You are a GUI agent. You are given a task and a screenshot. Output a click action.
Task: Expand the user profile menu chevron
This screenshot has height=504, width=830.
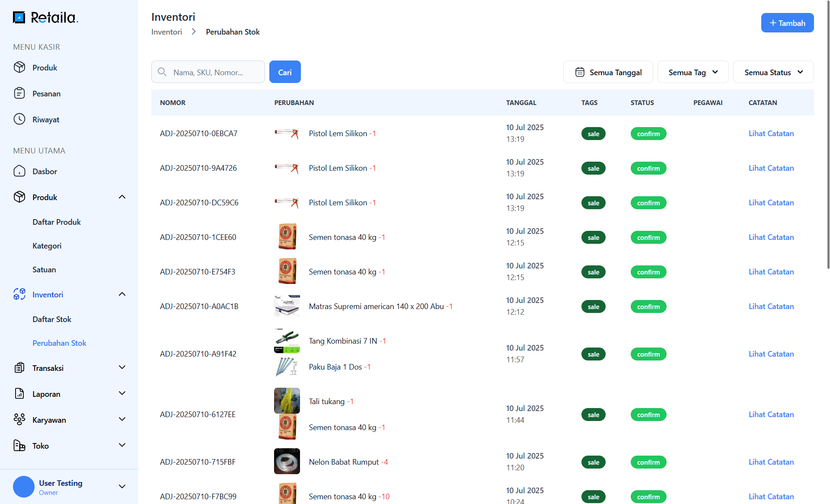coord(122,487)
